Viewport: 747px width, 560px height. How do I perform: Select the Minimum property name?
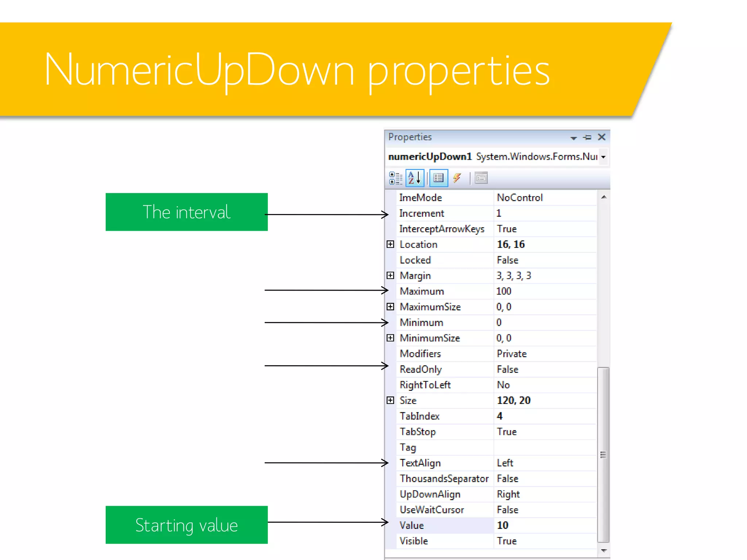click(x=421, y=322)
